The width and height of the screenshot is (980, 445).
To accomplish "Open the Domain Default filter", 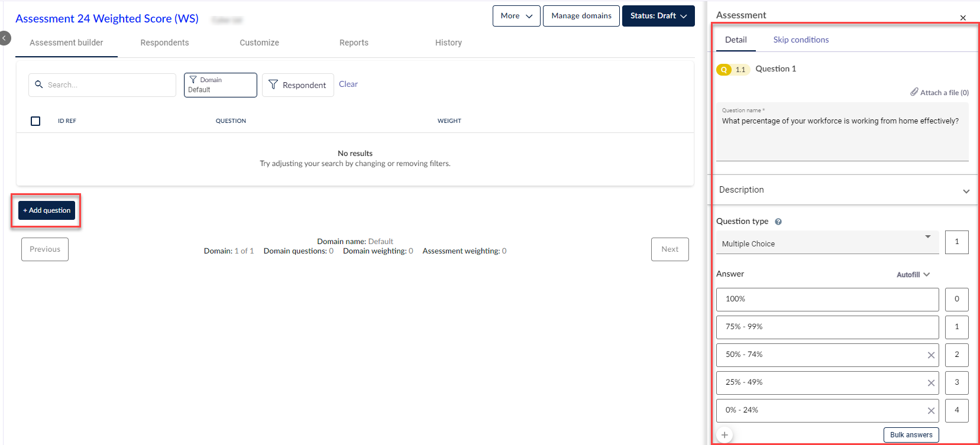I will pyautogui.click(x=221, y=85).
